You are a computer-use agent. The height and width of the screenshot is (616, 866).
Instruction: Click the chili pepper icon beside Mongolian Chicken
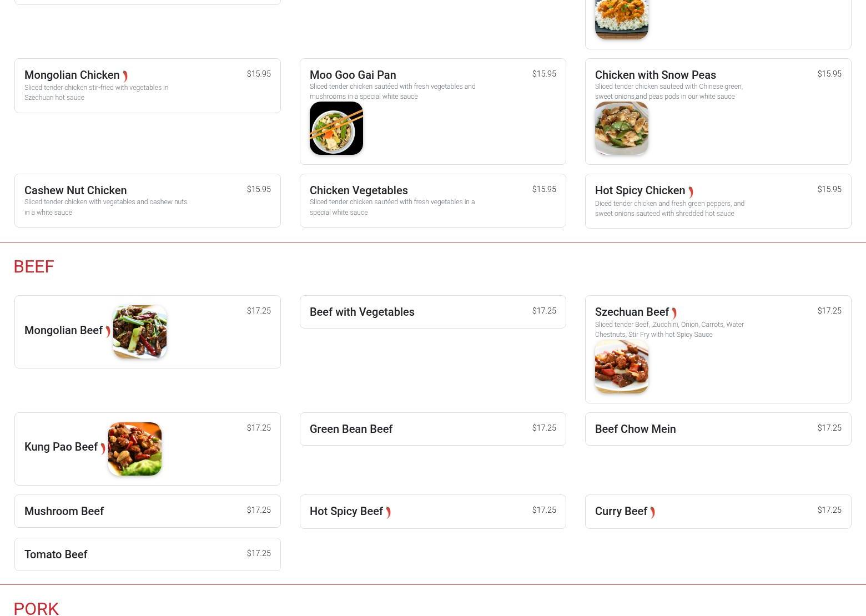pos(125,76)
